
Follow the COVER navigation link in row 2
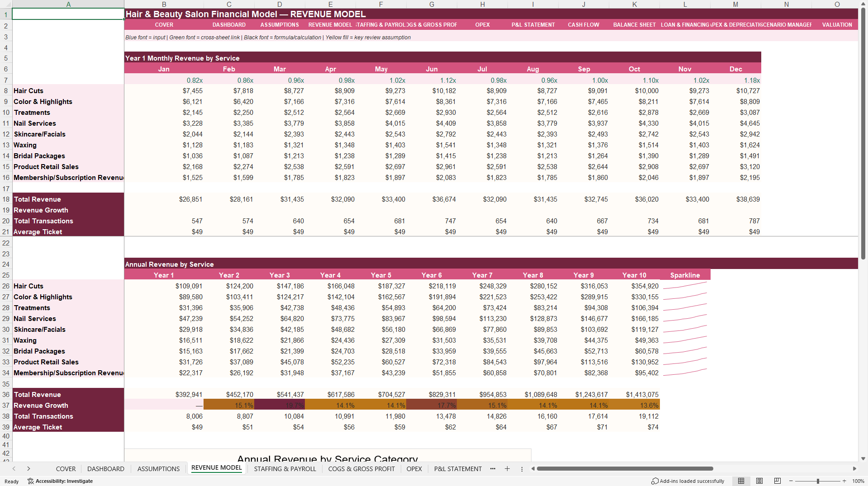click(x=164, y=25)
